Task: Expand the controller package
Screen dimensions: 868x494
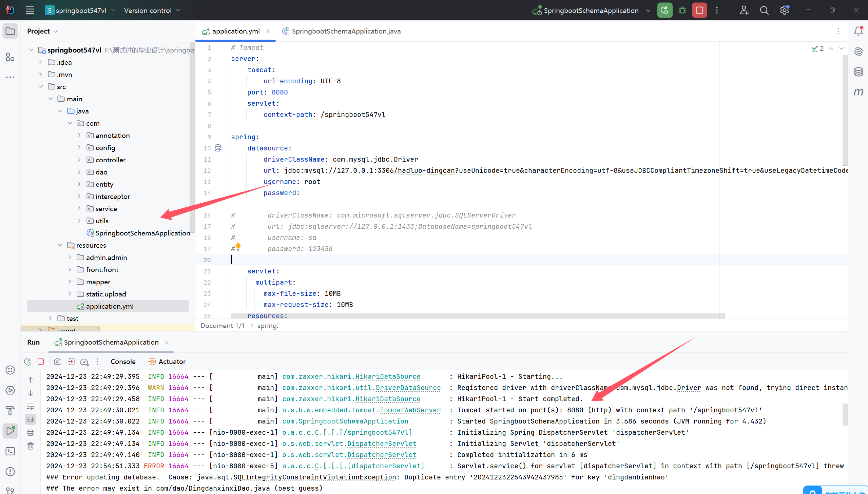Action: [x=79, y=160]
